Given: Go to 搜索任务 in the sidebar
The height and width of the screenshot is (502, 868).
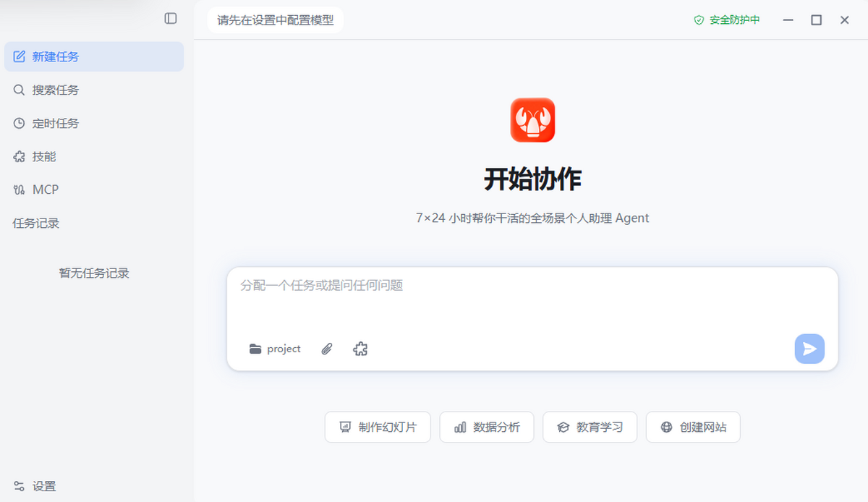Looking at the screenshot, I should click(x=94, y=90).
